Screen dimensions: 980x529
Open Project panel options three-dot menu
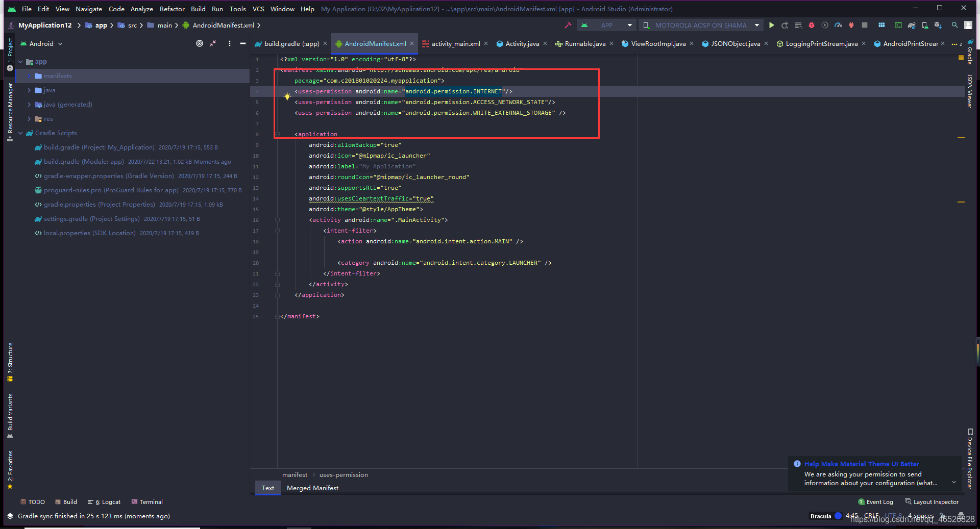(x=230, y=43)
